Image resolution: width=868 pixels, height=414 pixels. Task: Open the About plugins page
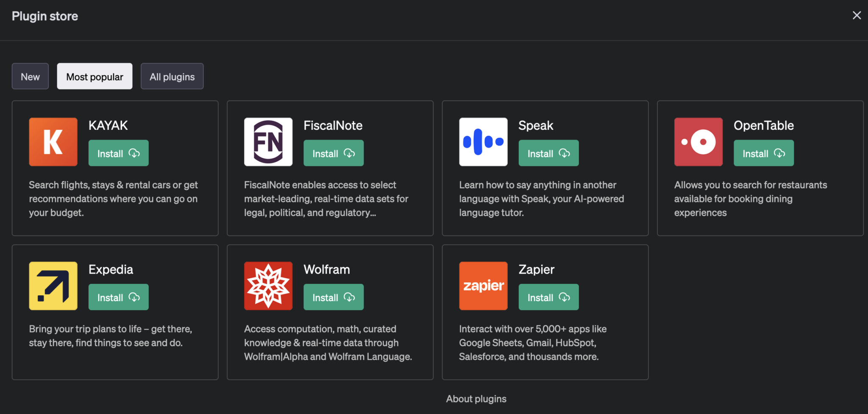(x=476, y=399)
